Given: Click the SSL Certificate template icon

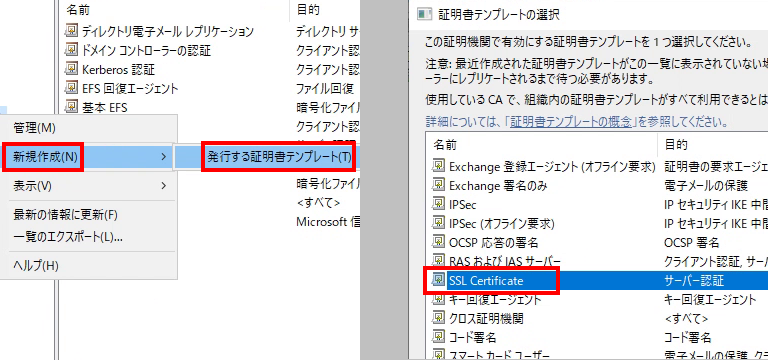Looking at the screenshot, I should pos(438,280).
